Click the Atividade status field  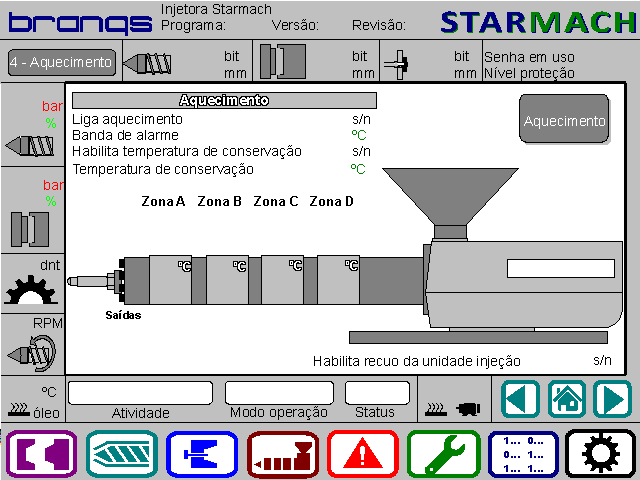[x=140, y=393]
